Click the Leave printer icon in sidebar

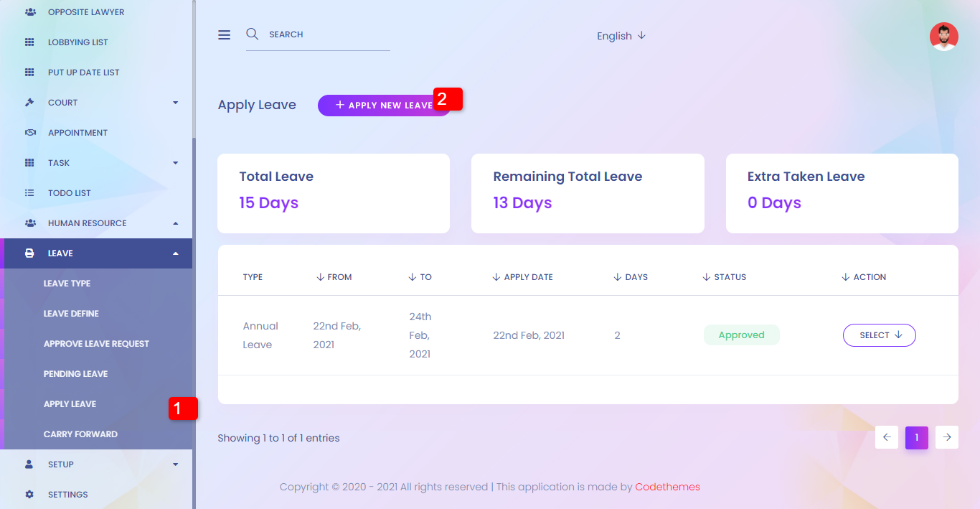click(x=29, y=253)
